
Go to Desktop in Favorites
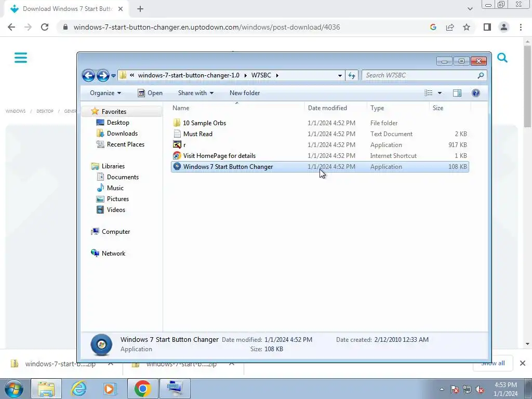coord(118,123)
